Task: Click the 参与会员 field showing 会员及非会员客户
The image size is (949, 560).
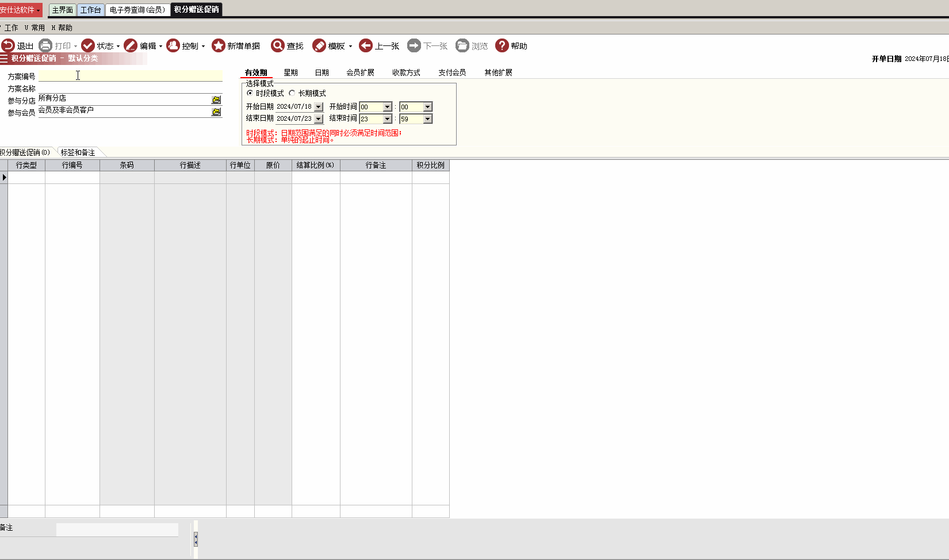Action: 124,112
